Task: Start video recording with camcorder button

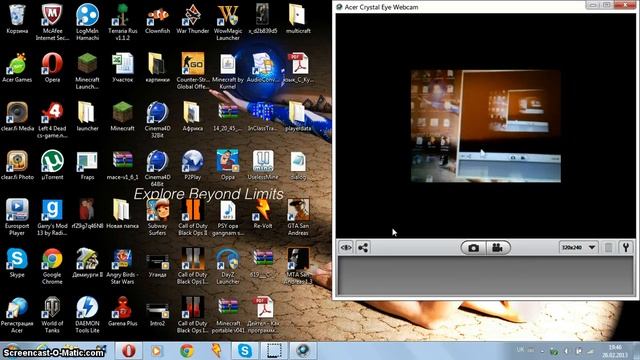Action: [497, 248]
